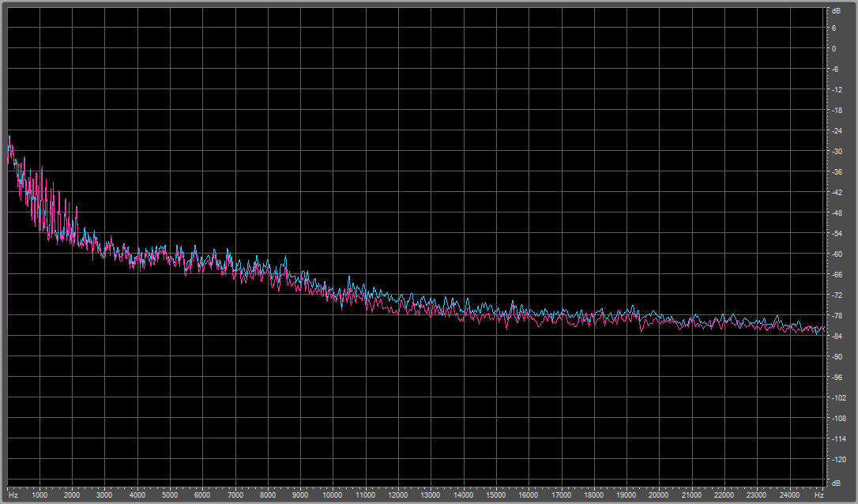This screenshot has height=504, width=858.
Task: Select the -24 dB level scale label
Action: [837, 131]
